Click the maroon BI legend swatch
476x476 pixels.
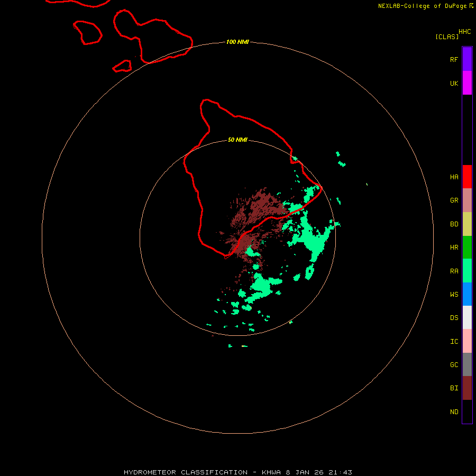[467, 388]
